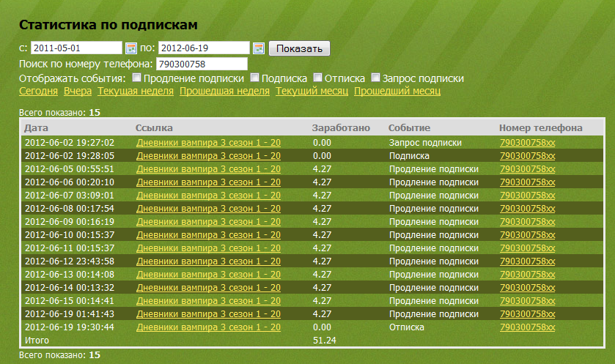Open the series link dated 2012-06-15

(x=208, y=300)
